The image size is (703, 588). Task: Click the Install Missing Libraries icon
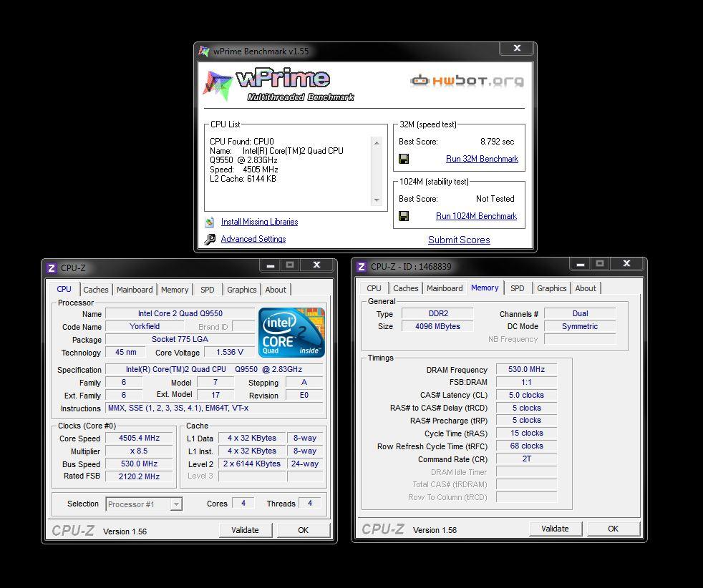coord(209,222)
